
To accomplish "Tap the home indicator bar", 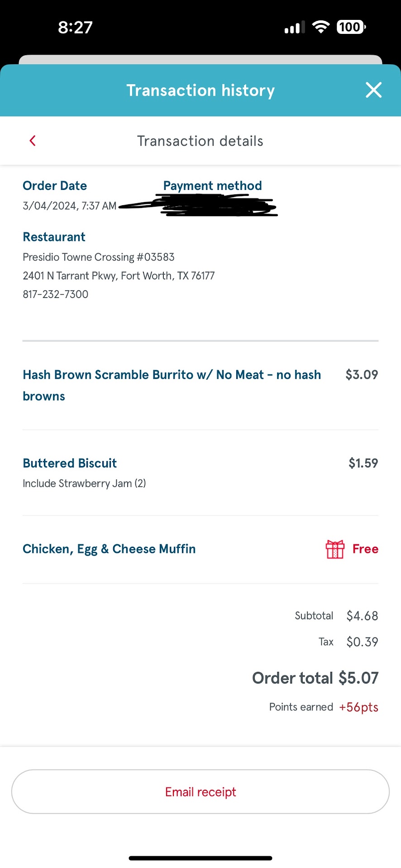I will pos(200,858).
